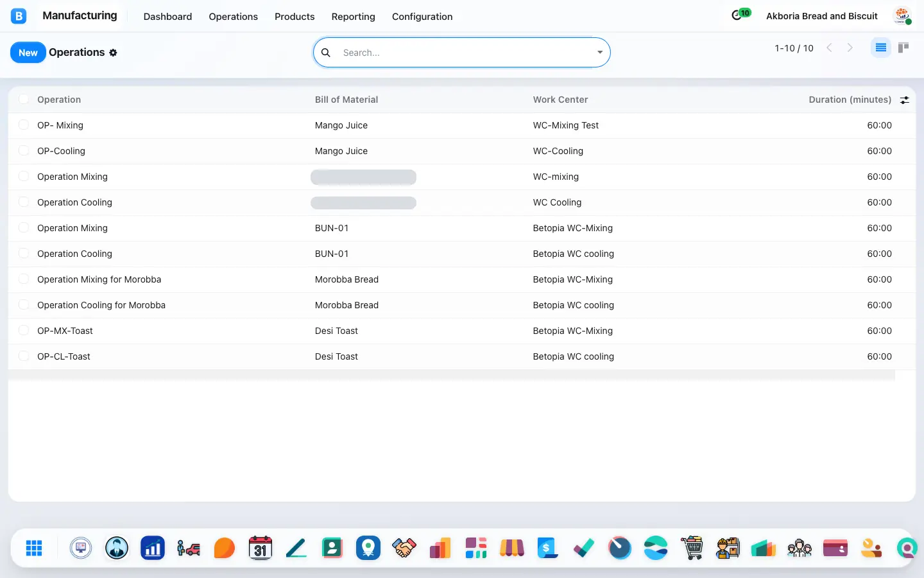The height and width of the screenshot is (578, 924).
Task: Go to next page of records
Action: coord(850,48)
